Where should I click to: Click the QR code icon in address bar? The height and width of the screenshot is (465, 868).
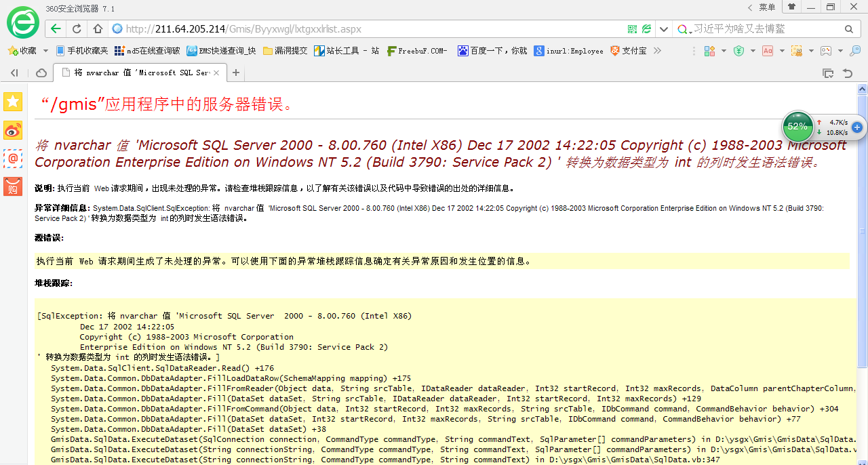click(632, 29)
